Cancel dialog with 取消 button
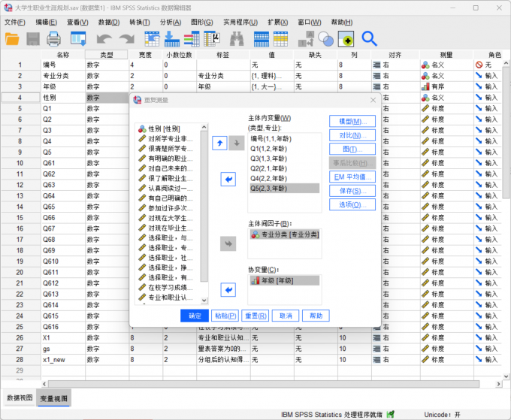Image resolution: width=511 pixels, height=420 pixels. coord(286,316)
